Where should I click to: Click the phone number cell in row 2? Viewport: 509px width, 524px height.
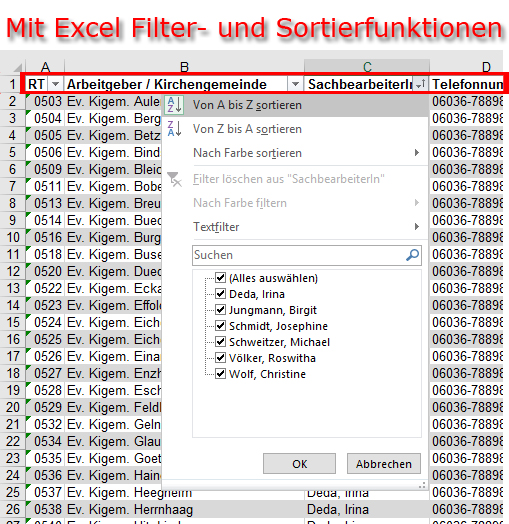[x=467, y=101]
